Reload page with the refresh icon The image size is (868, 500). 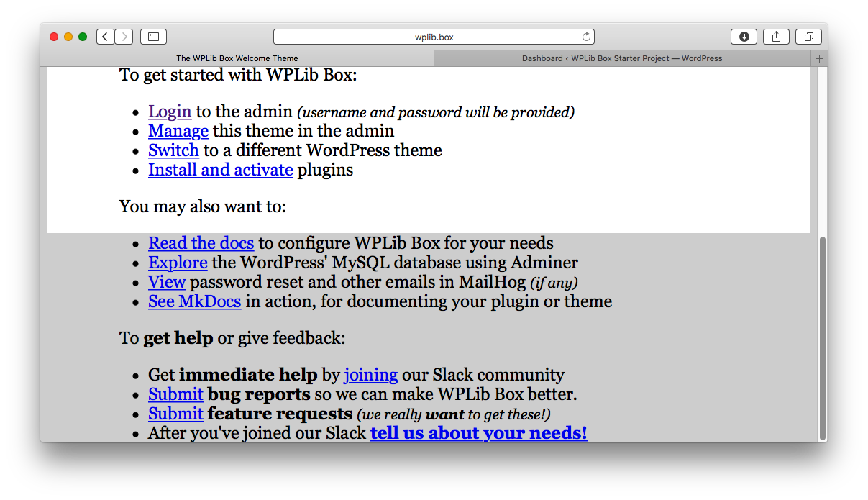point(586,37)
